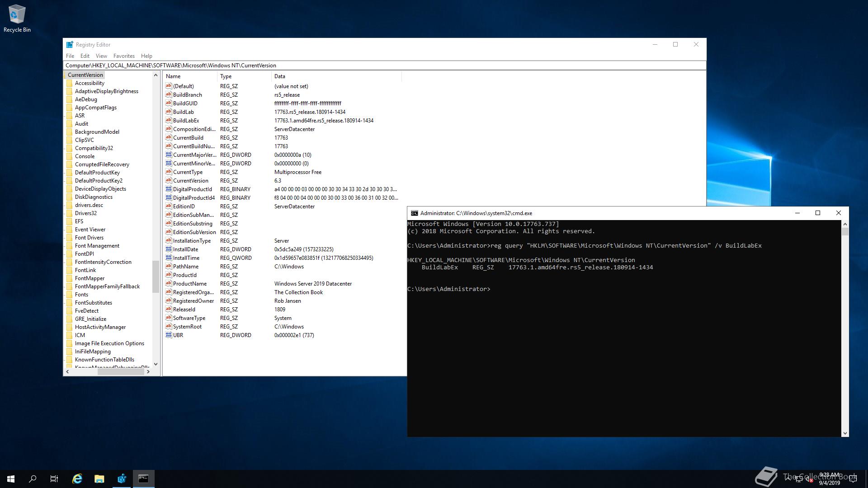868x488 pixels.
Task: Select the FontMapperFamilyFallback key
Action: click(107, 286)
